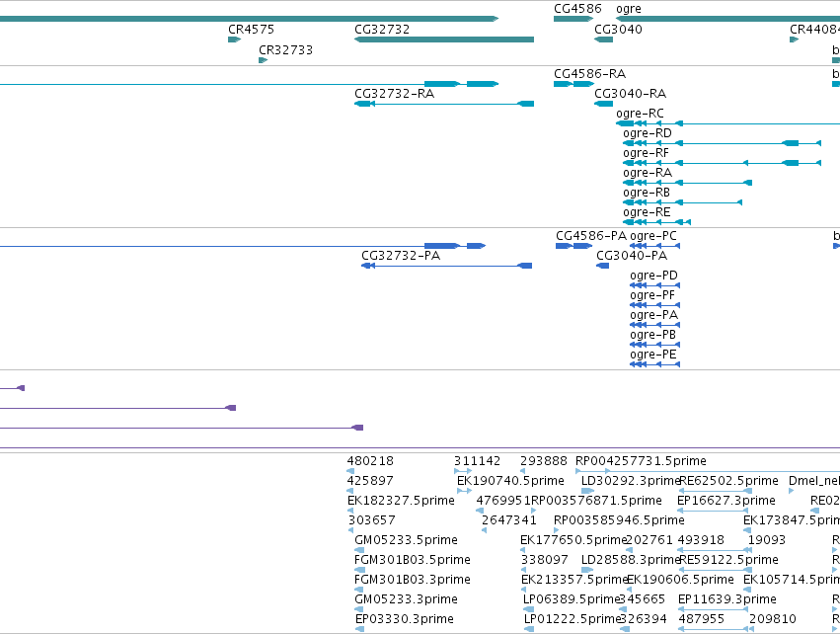Image resolution: width=840 pixels, height=634 pixels.
Task: Click the GM05233.3prime EST label
Action: [406, 599]
